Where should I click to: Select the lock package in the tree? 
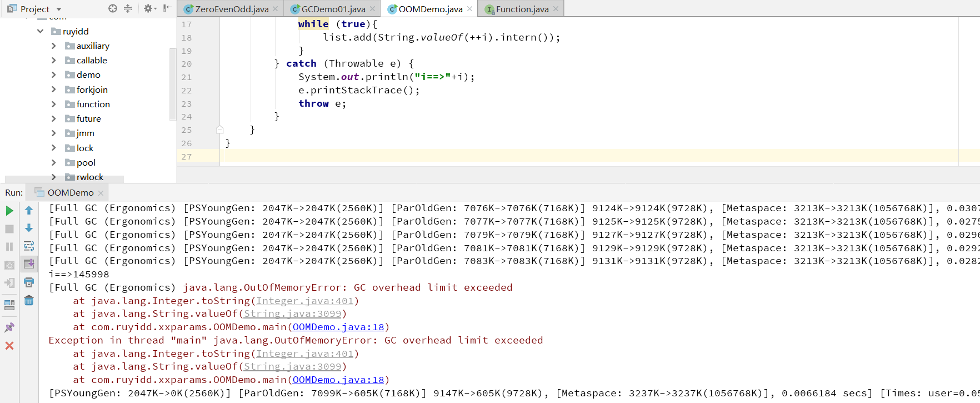(x=85, y=148)
